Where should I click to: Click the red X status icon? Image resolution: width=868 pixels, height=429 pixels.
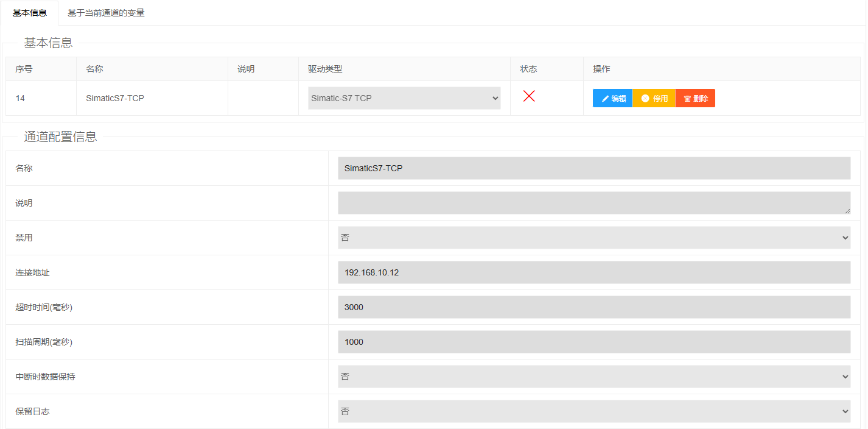coord(529,96)
